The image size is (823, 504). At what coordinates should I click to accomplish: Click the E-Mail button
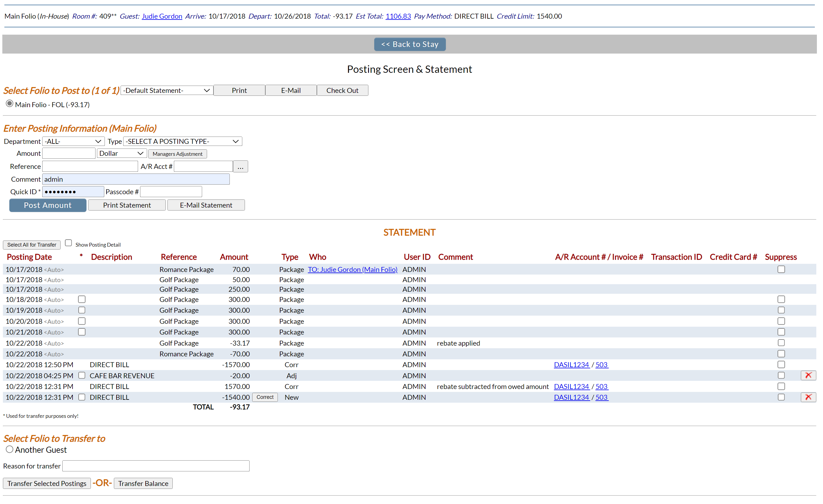click(291, 91)
